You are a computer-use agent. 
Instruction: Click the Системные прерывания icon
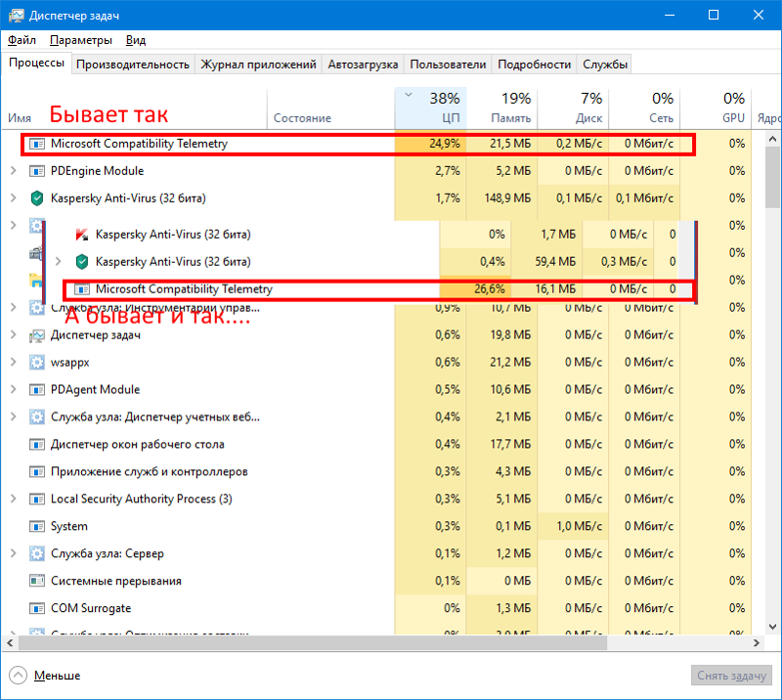point(37,581)
